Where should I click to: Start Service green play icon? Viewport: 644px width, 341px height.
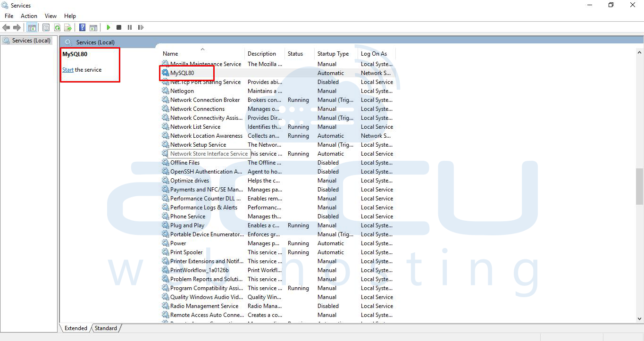[108, 27]
